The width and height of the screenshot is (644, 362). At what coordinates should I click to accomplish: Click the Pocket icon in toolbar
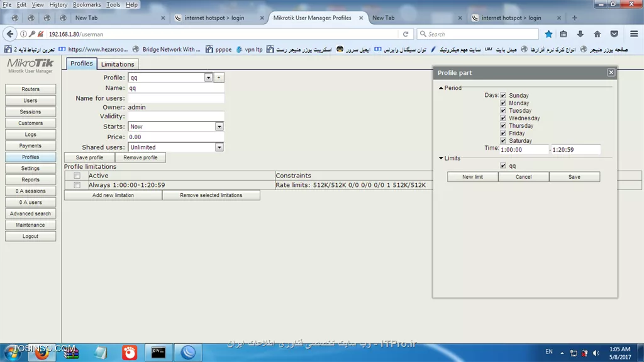(614, 34)
